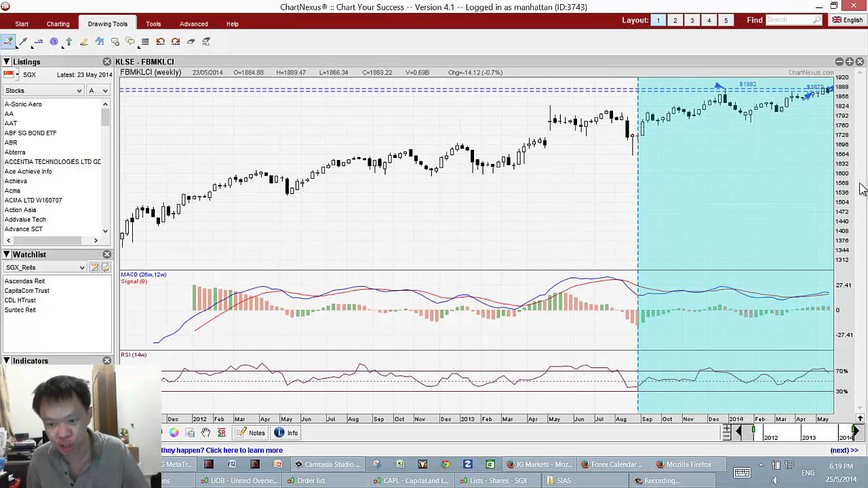Choose the dashed horizontal line tool
The width and height of the screenshot is (868, 488).
39,41
